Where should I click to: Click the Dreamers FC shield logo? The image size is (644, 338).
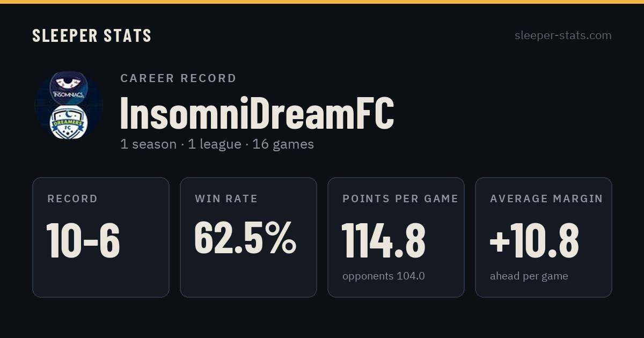click(x=68, y=123)
